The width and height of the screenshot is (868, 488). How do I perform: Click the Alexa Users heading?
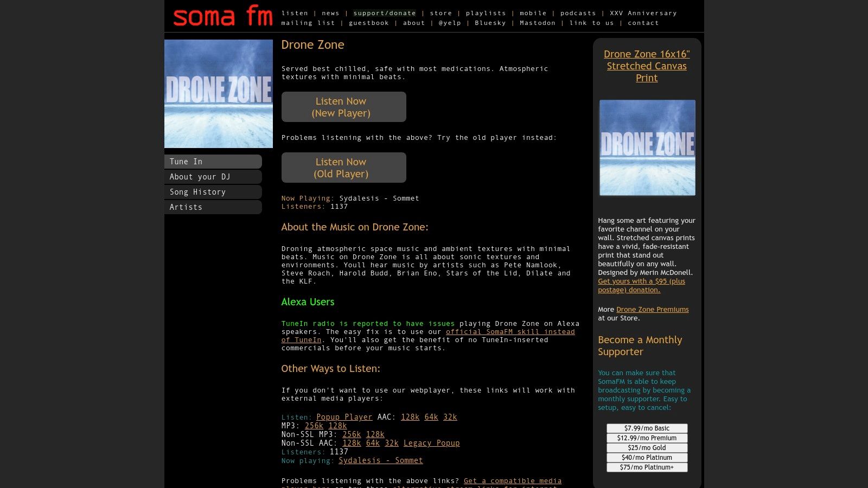(x=308, y=302)
